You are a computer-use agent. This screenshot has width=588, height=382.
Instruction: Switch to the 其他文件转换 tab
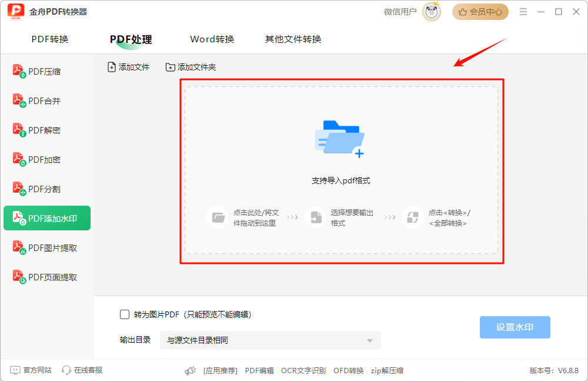click(293, 39)
